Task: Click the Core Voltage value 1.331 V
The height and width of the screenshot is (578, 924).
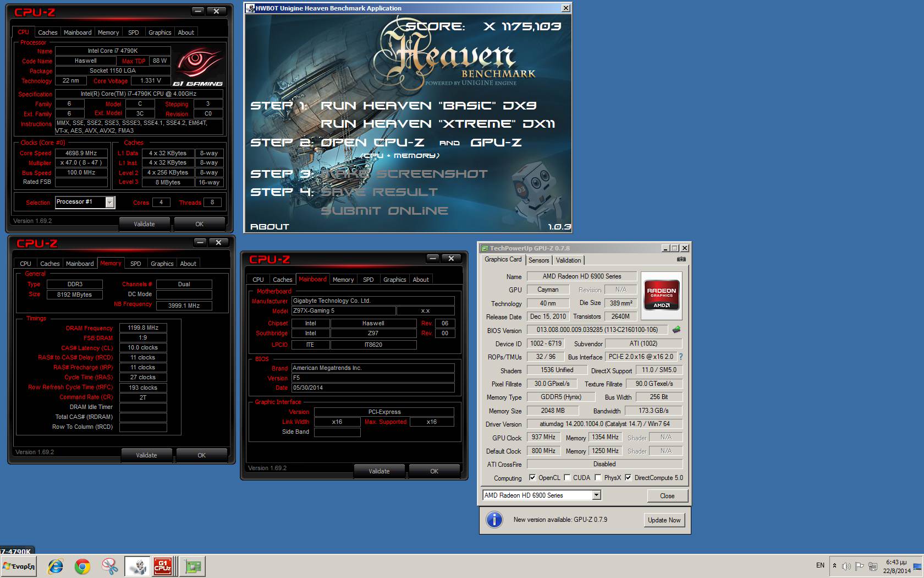Action: coord(151,81)
